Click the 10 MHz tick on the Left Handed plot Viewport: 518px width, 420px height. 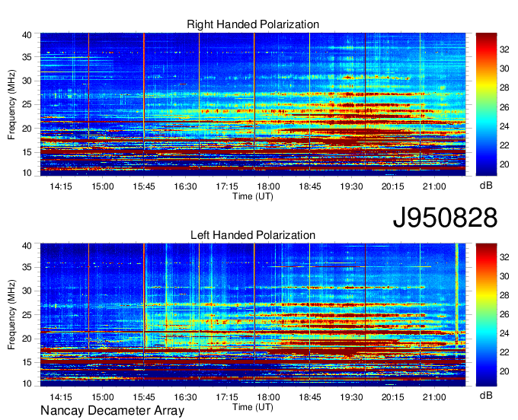coord(27,383)
